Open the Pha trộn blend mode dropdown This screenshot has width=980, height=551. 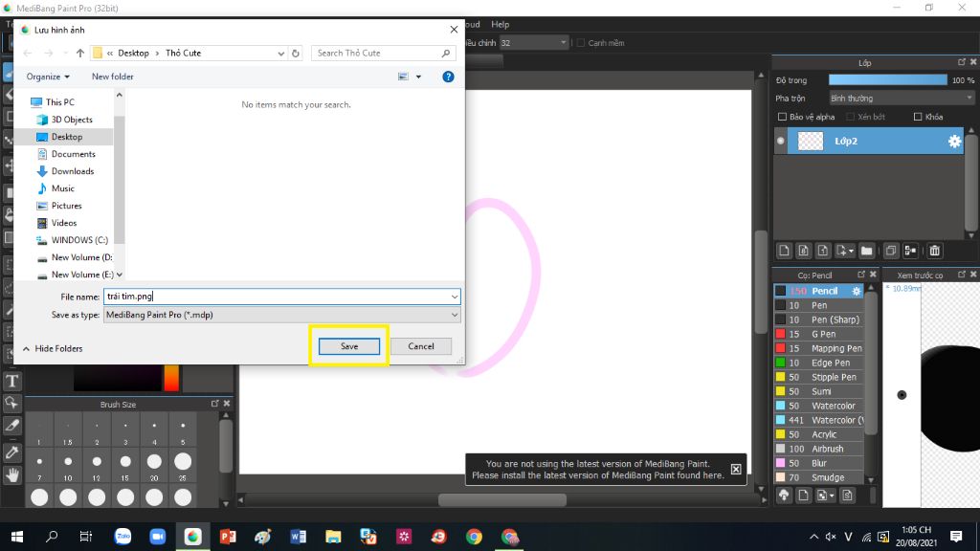pyautogui.click(x=902, y=99)
